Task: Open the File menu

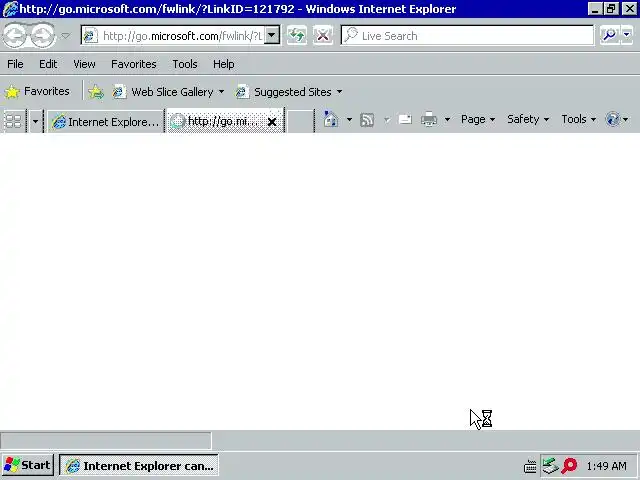Action: 15,64
